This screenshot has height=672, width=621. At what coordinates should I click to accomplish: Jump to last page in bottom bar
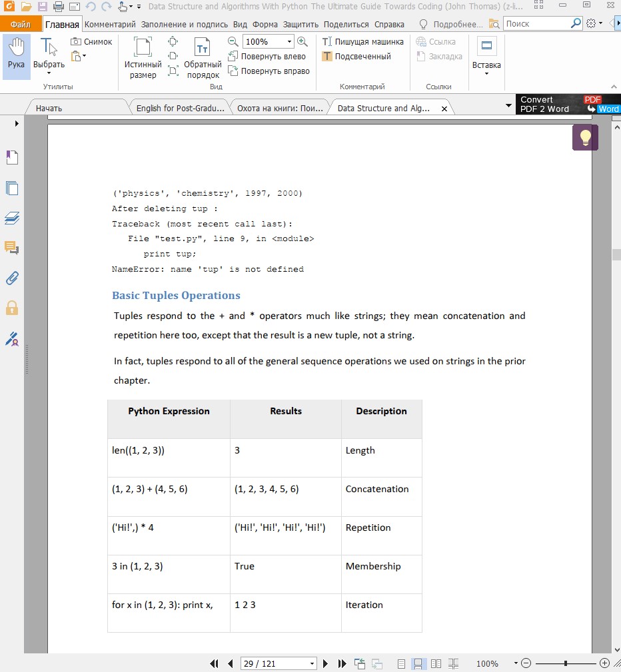pyautogui.click(x=342, y=663)
